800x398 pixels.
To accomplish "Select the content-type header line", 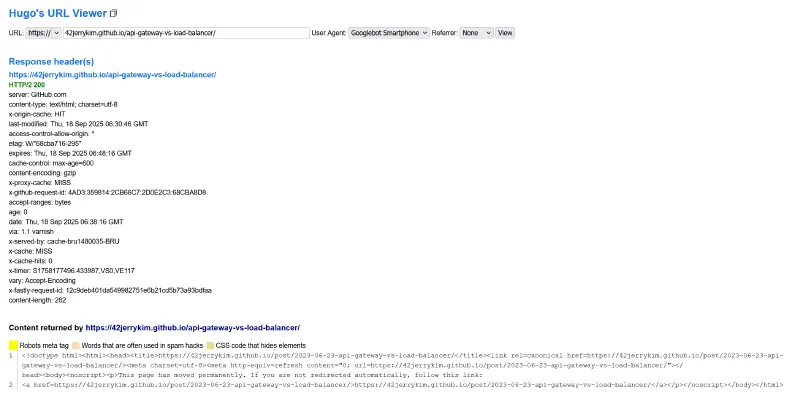I will [x=63, y=104].
